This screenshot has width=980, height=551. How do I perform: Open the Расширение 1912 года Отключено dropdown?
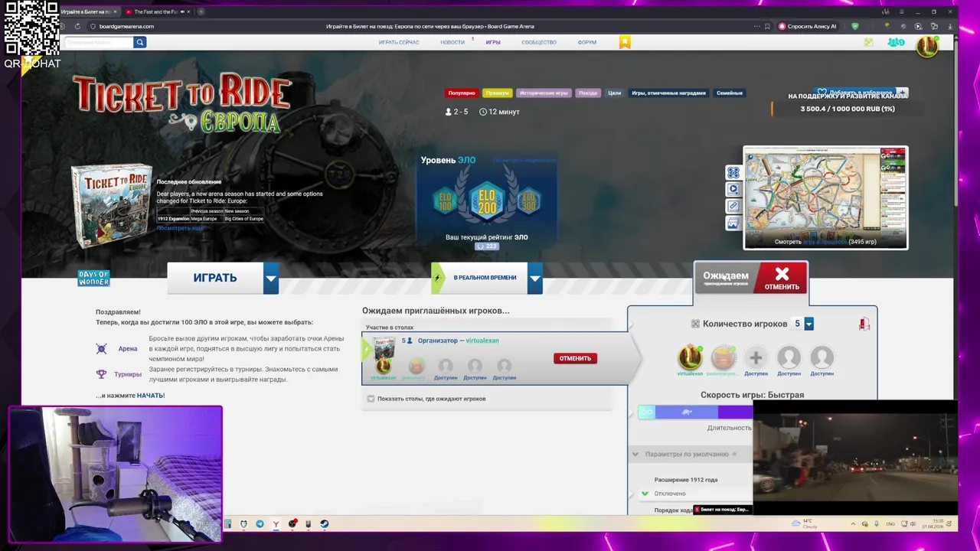697,494
